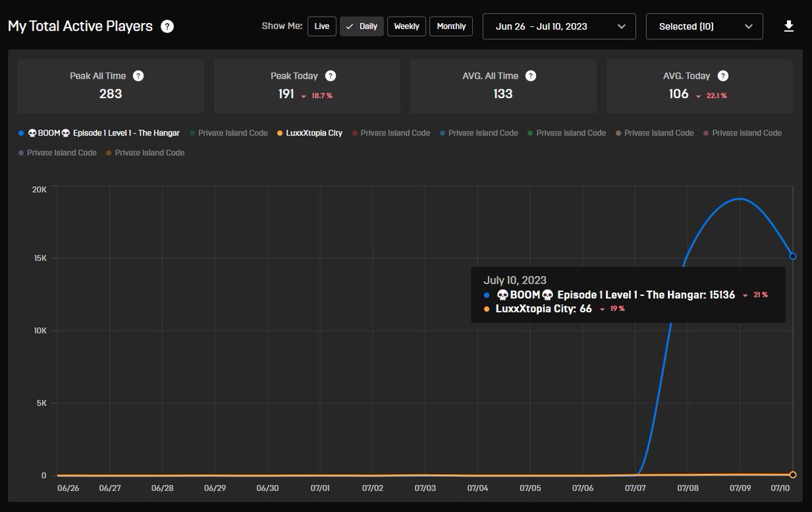The image size is (812, 512).
Task: Click the help icon next to AVG. Today
Action: tap(723, 76)
